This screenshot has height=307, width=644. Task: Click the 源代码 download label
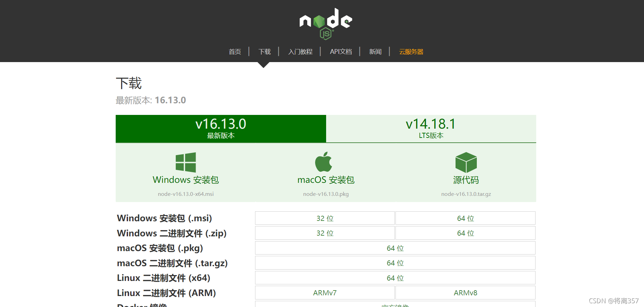[466, 180]
